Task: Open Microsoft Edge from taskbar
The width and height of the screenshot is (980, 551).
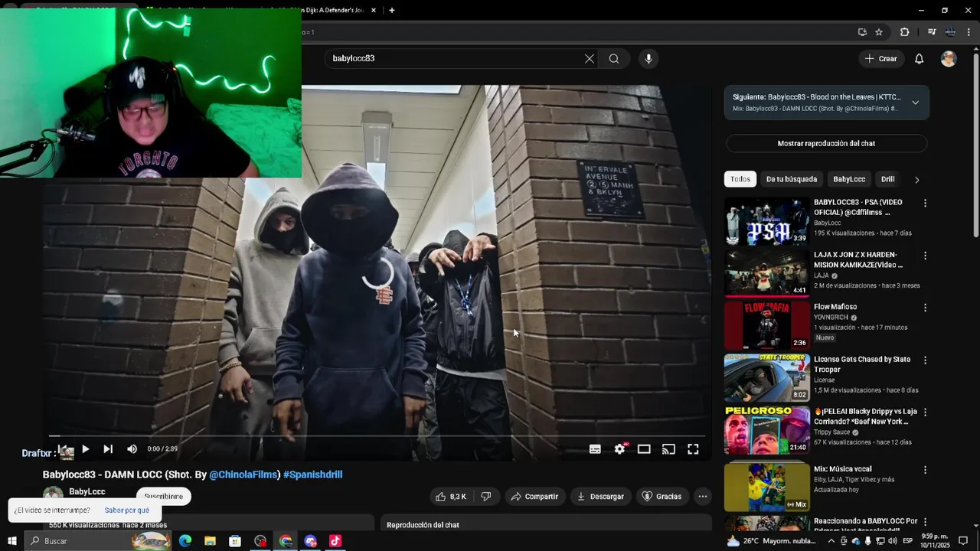Action: [185, 541]
